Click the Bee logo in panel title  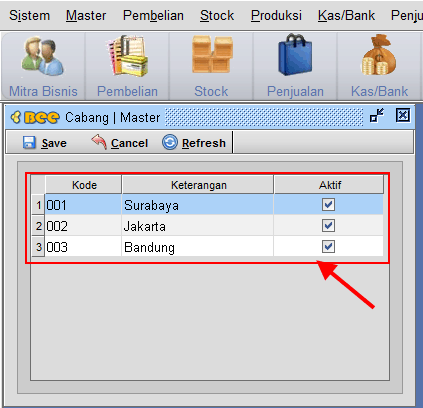click(x=35, y=117)
